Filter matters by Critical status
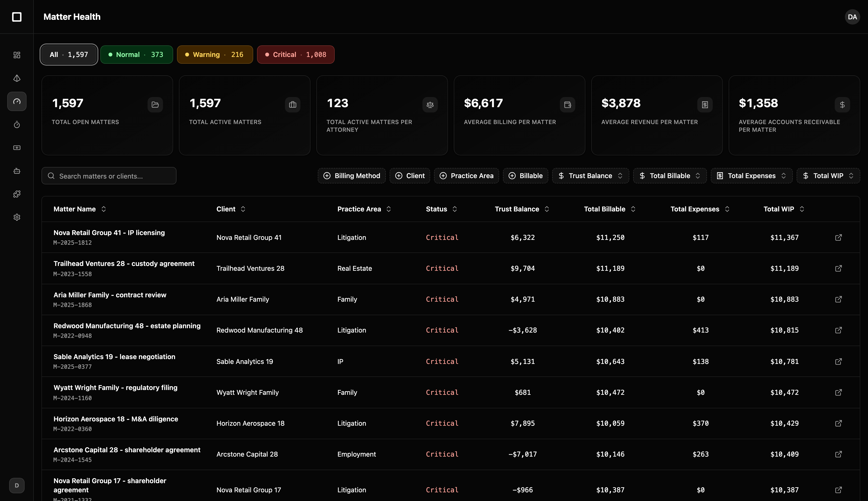The width and height of the screenshot is (868, 501). coord(296,55)
